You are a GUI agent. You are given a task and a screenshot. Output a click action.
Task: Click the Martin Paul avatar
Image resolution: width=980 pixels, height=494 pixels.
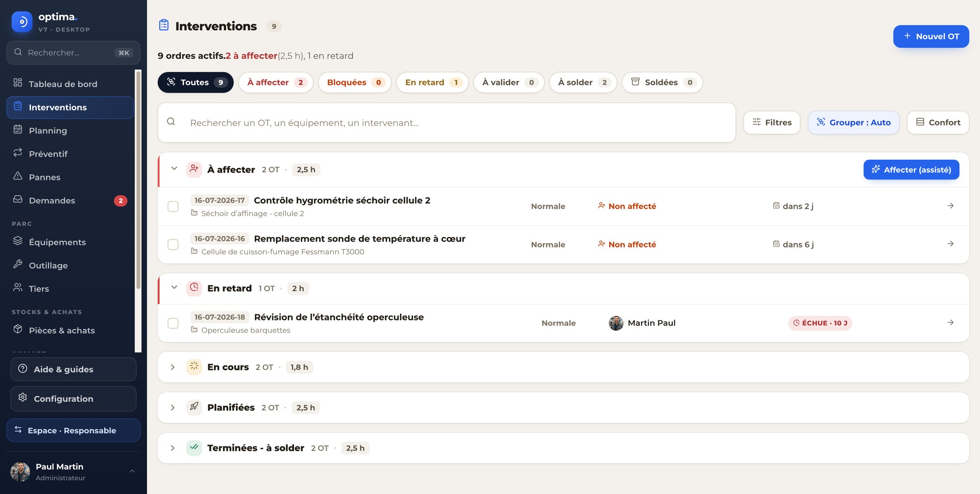pos(616,323)
